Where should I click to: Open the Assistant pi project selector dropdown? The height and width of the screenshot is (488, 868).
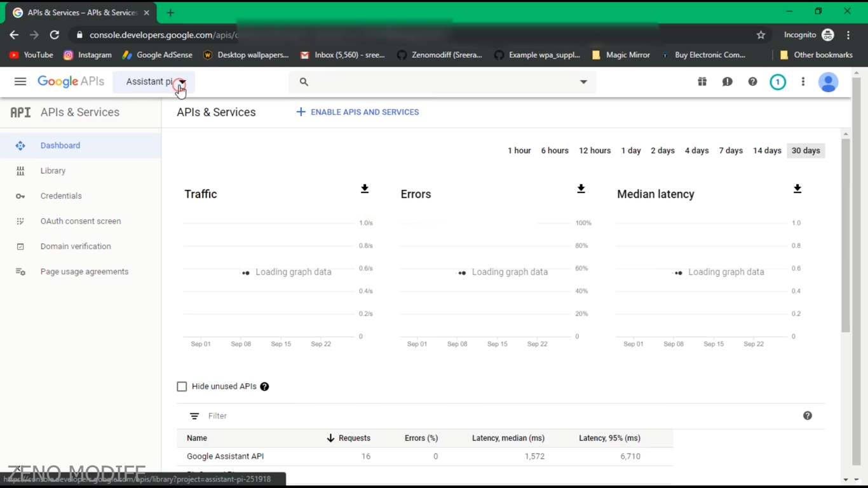tap(154, 81)
